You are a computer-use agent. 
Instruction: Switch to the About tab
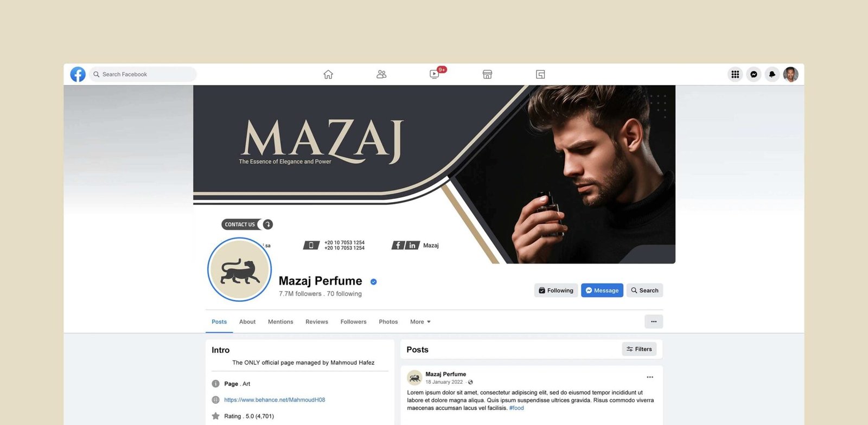247,322
